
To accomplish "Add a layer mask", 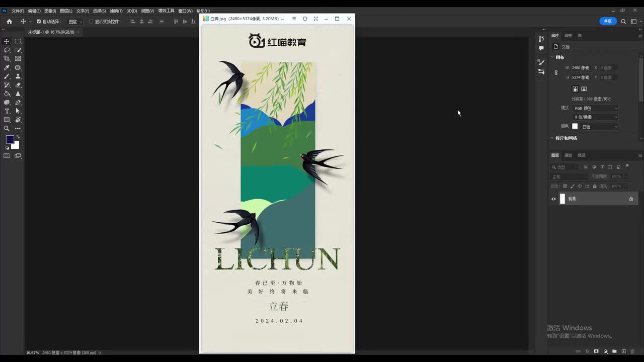I will pos(596,351).
